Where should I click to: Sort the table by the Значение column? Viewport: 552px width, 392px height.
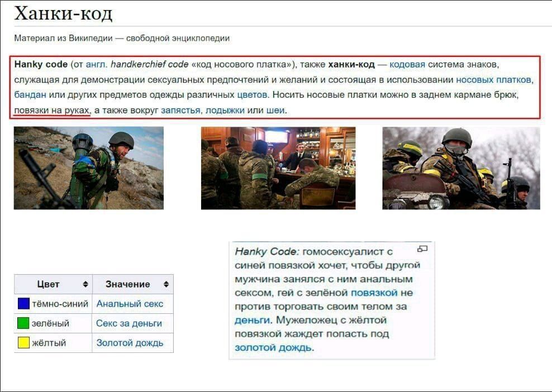(166, 284)
